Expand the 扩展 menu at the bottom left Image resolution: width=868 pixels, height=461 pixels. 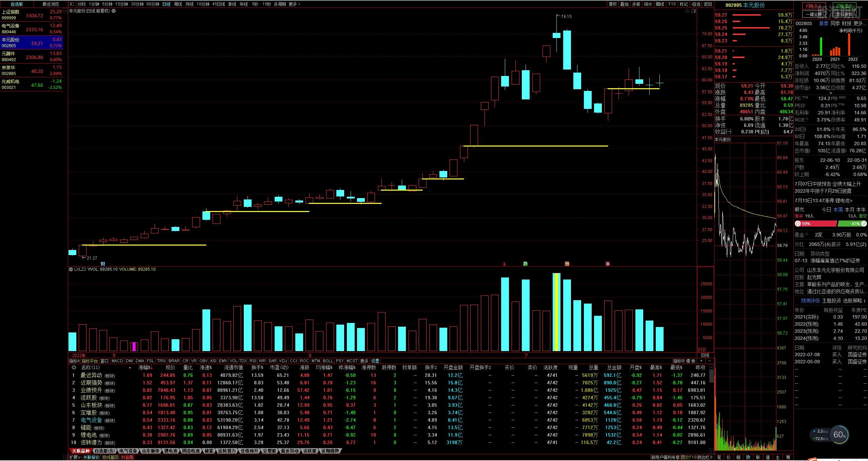pyautogui.click(x=75, y=457)
